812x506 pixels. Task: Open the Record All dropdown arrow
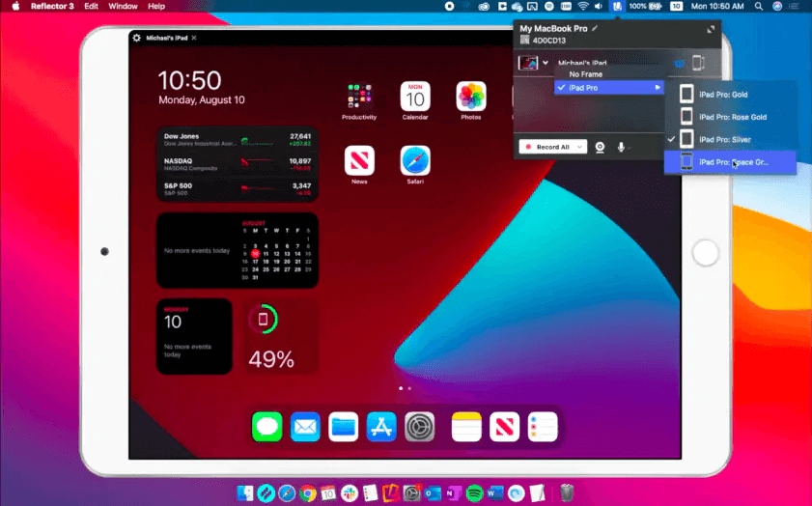click(579, 147)
